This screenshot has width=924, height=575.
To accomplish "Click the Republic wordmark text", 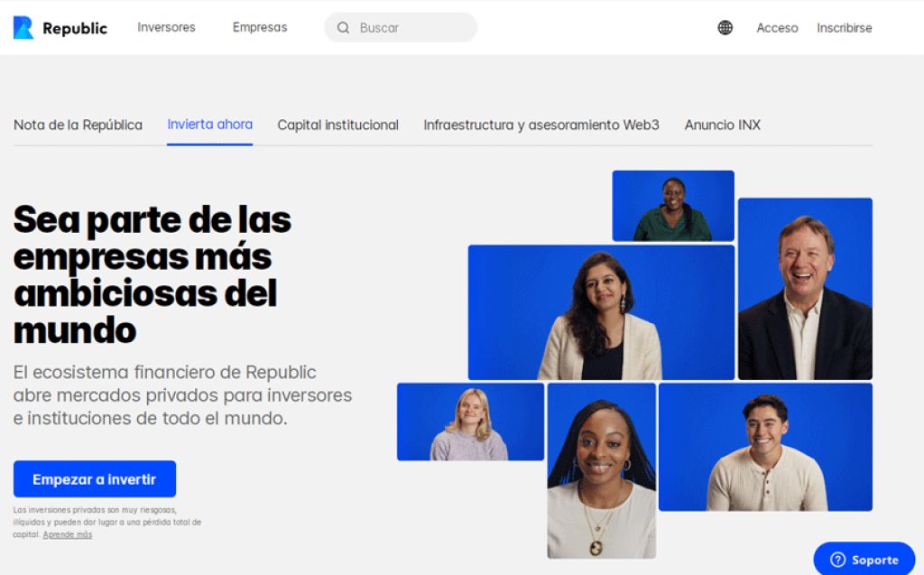I will click(75, 28).
